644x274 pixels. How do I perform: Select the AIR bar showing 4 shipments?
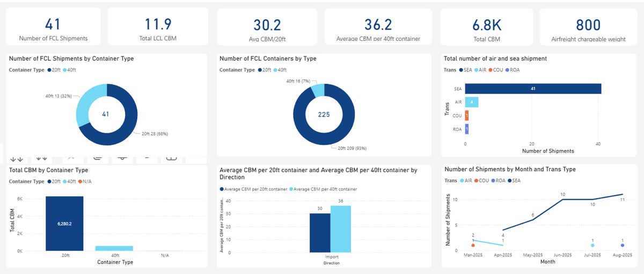(x=472, y=102)
